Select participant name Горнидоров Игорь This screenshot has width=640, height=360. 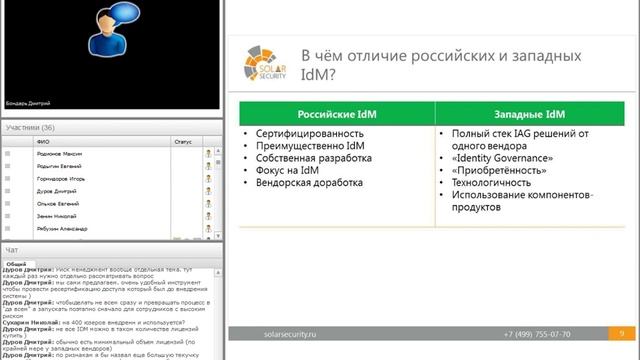pyautogui.click(x=60, y=179)
